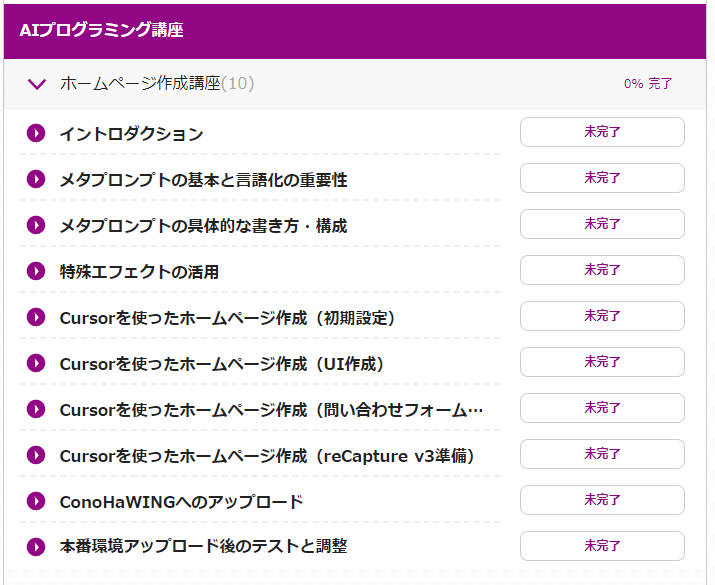
Task: Click play icon beside メタプロンプトの基本と言語化の重要性
Action: coord(36,179)
